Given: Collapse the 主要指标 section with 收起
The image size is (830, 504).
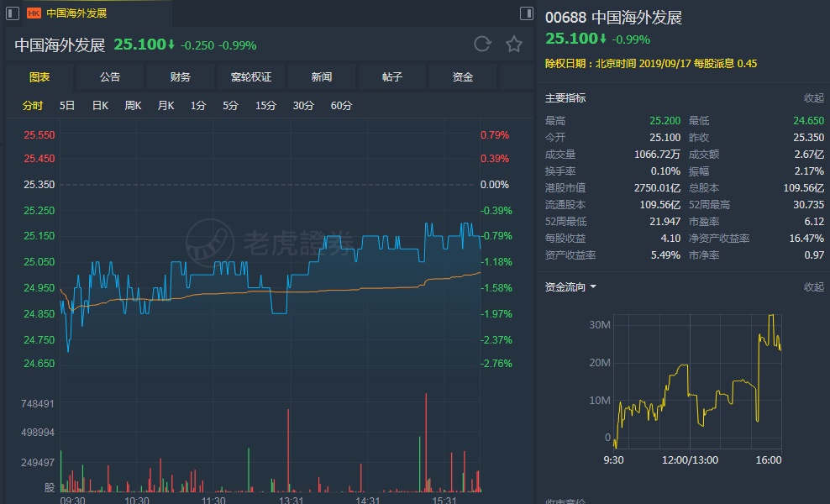Looking at the screenshot, I should tap(814, 98).
